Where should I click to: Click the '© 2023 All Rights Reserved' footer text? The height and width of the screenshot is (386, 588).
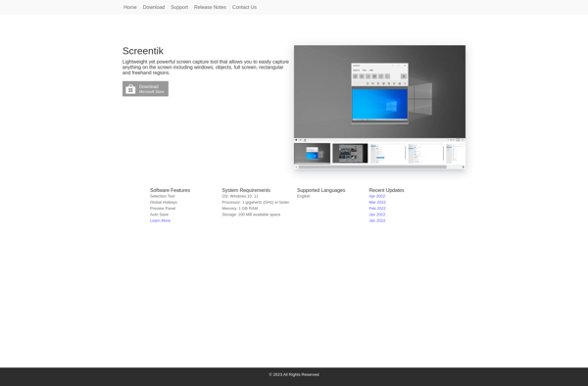(294, 374)
